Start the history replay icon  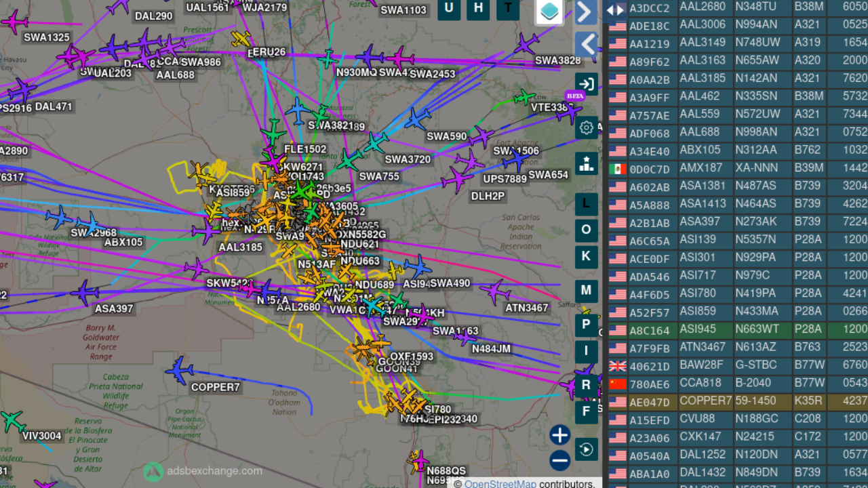[587, 449]
